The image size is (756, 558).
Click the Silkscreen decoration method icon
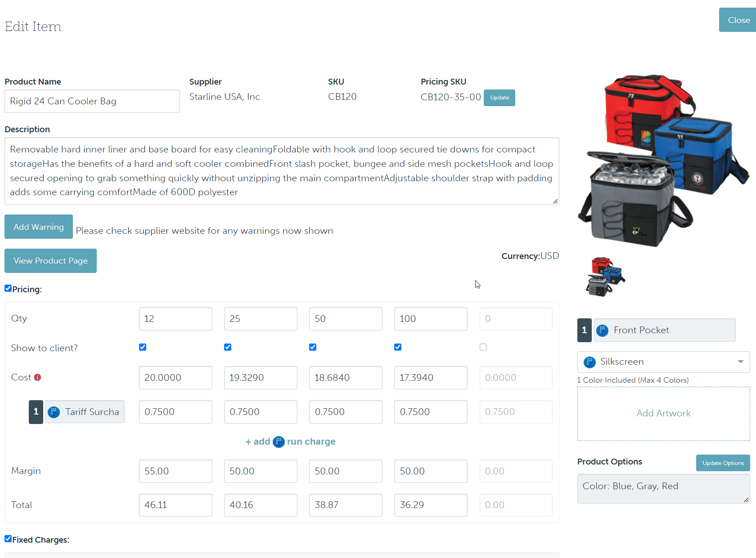click(589, 362)
